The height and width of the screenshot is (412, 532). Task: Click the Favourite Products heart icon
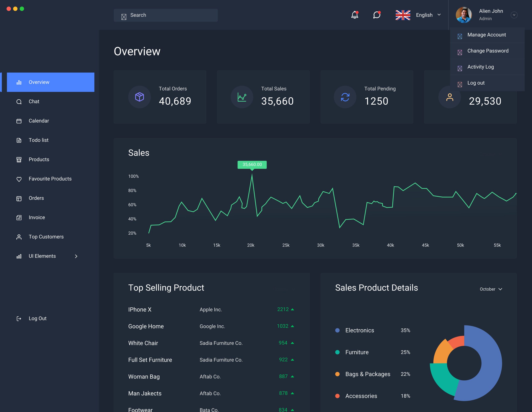point(19,179)
